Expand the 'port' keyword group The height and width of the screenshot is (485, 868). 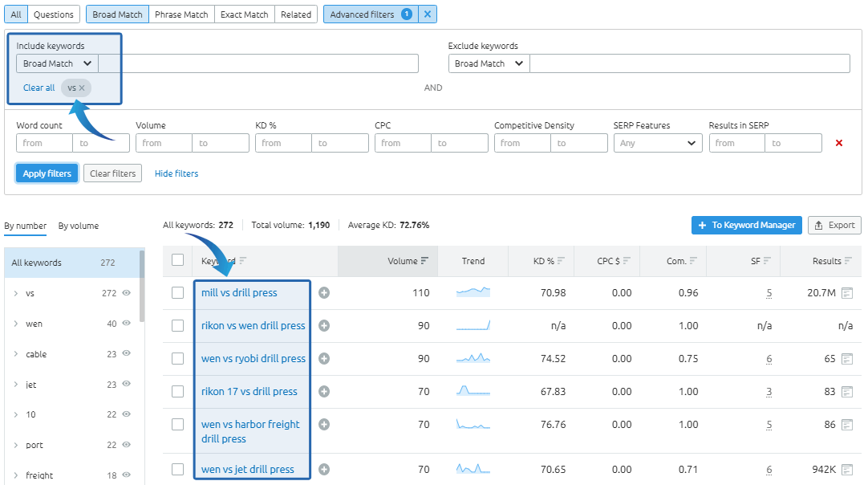(15, 445)
